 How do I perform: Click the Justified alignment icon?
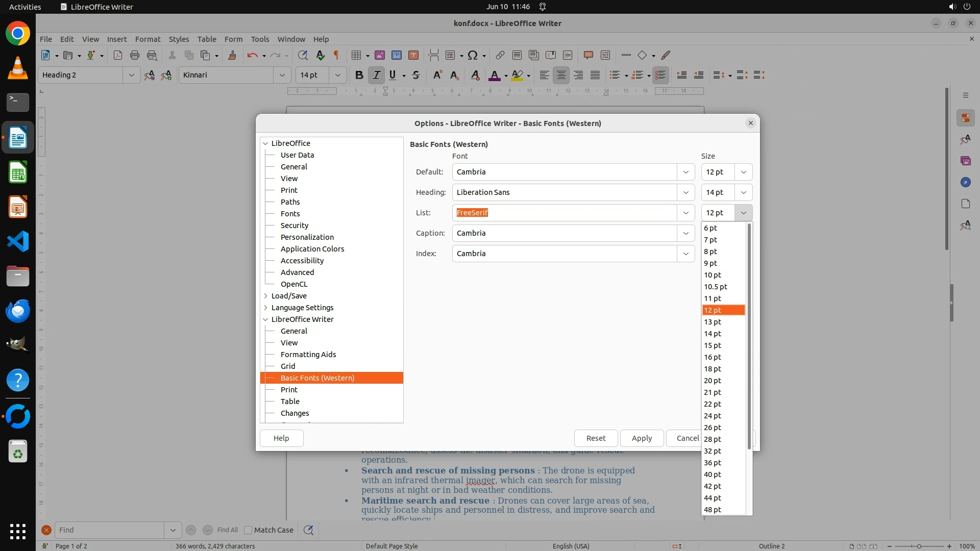595,75
